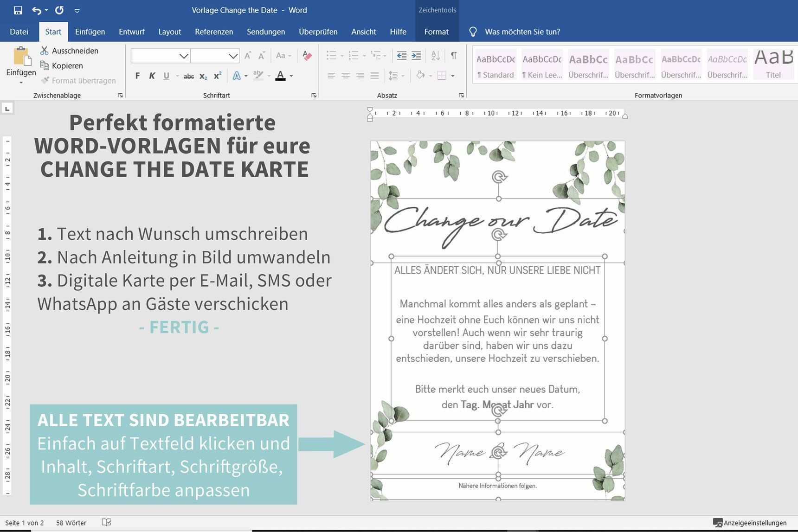Image resolution: width=798 pixels, height=532 pixels.
Task: Switch to the Layout tab
Action: pos(169,32)
